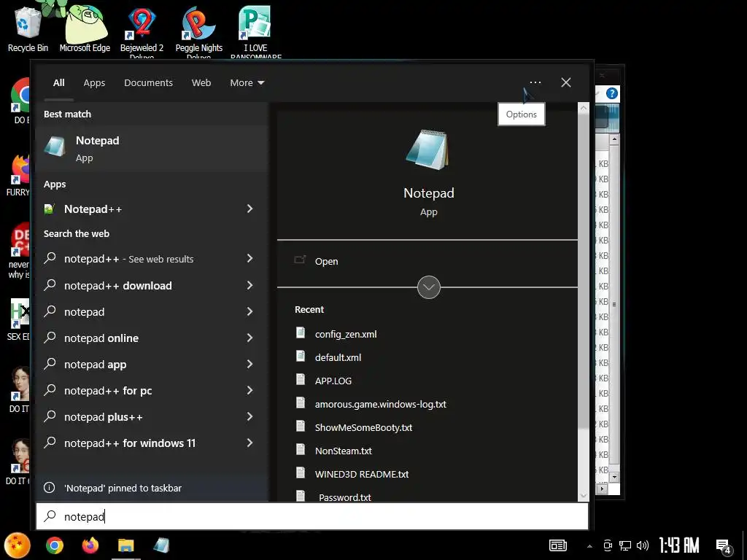Open pinned Notepad on the taskbar
Image resolution: width=747 pixels, height=560 pixels.
(161, 545)
